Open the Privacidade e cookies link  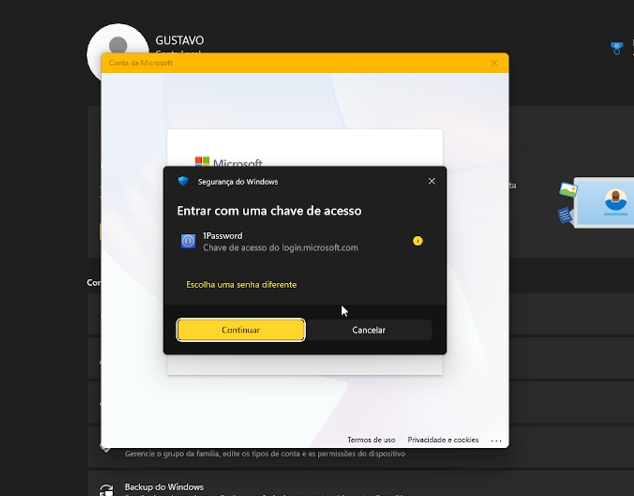point(443,440)
